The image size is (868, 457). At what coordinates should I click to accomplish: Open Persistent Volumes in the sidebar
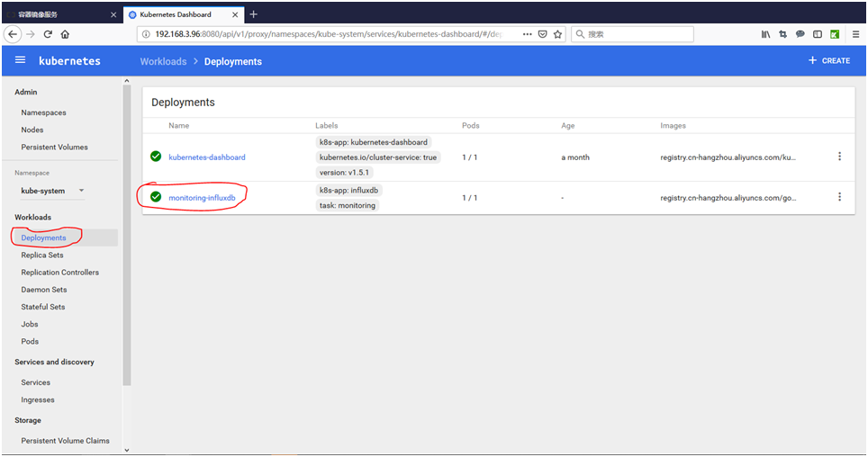click(x=54, y=147)
